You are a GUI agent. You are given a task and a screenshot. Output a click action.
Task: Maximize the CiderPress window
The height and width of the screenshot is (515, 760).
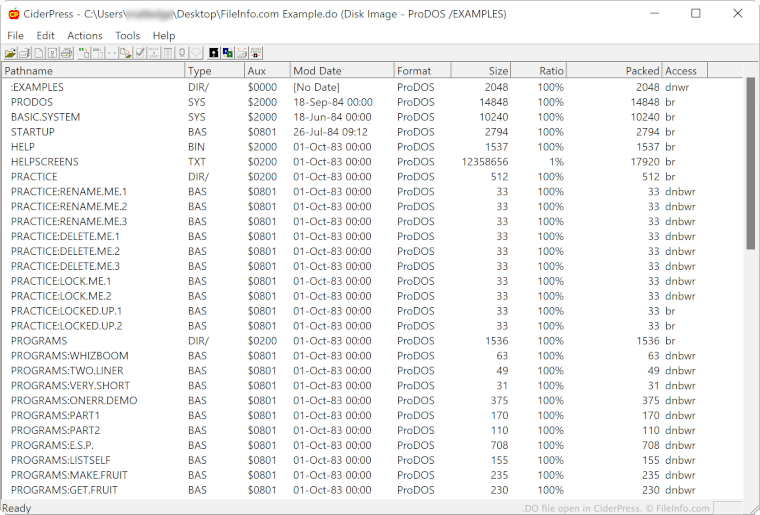[696, 14]
